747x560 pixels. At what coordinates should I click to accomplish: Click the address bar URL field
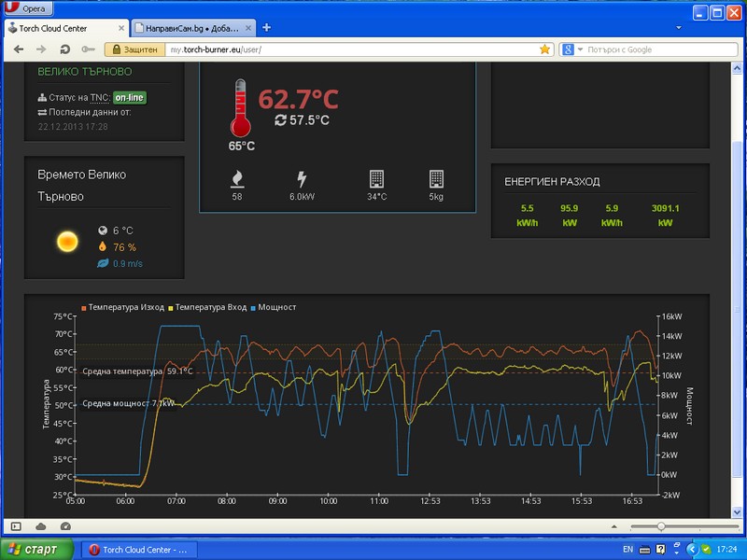point(355,49)
